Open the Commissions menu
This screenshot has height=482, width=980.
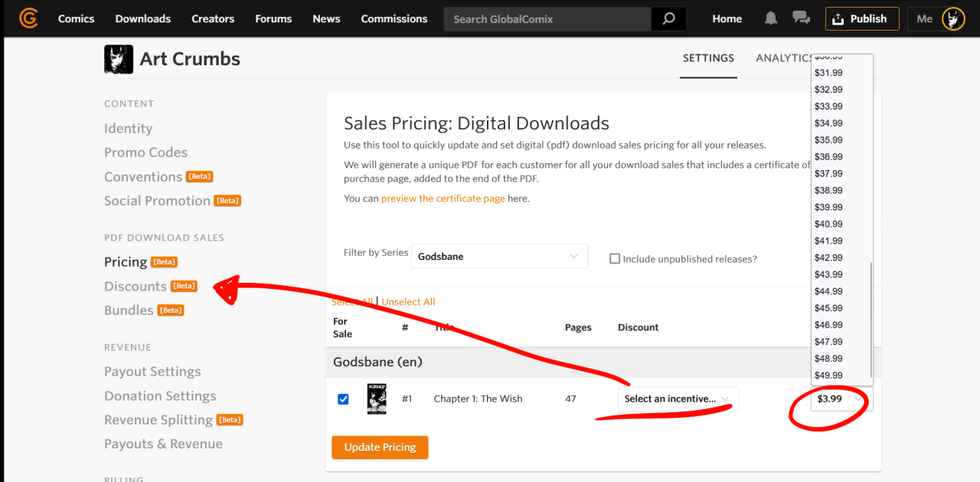pos(394,18)
